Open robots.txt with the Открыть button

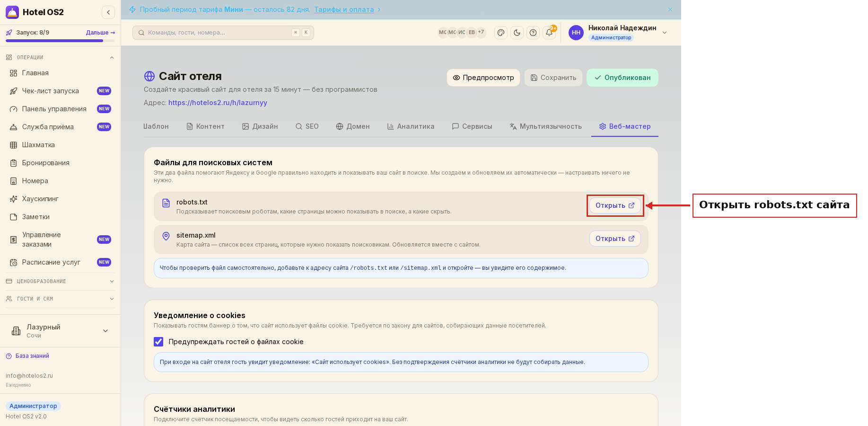(x=615, y=205)
